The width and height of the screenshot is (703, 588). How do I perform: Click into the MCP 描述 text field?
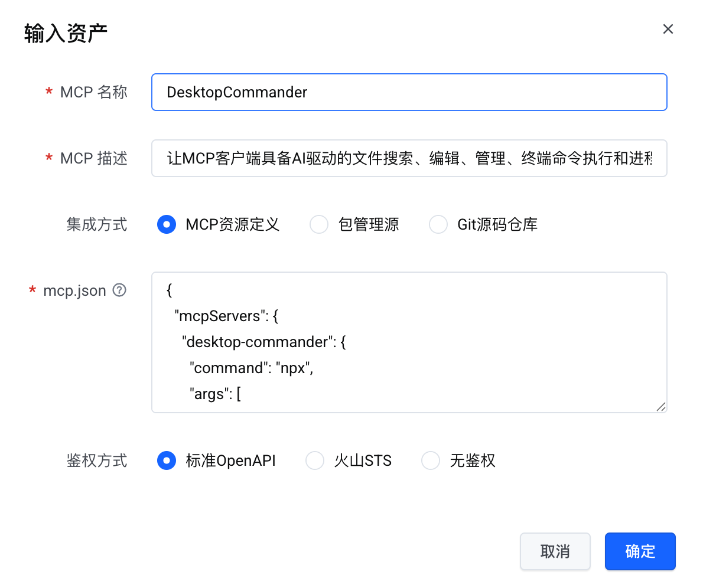pyautogui.click(x=409, y=158)
